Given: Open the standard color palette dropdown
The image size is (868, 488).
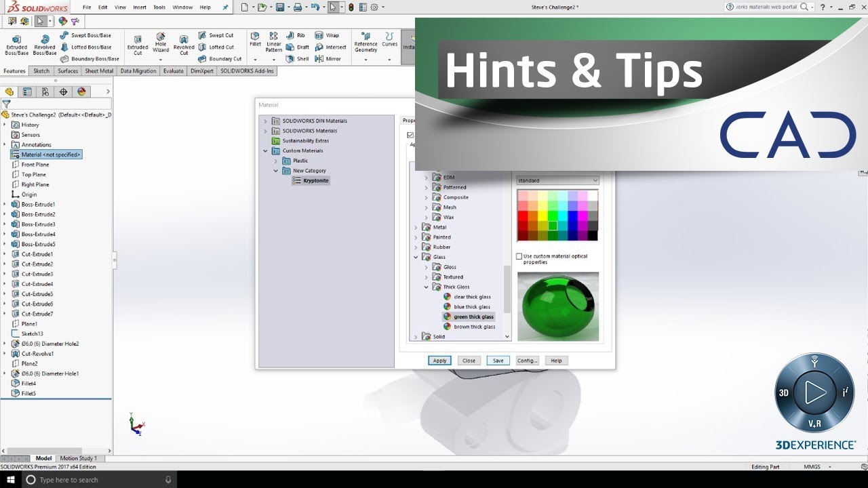Looking at the screenshot, I should click(x=557, y=180).
